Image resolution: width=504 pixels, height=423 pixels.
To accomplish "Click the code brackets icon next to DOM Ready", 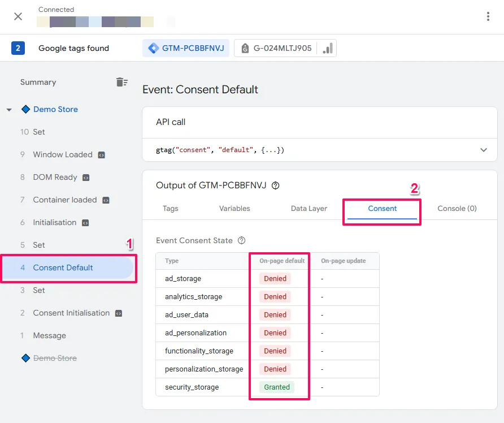I will pyautogui.click(x=86, y=177).
